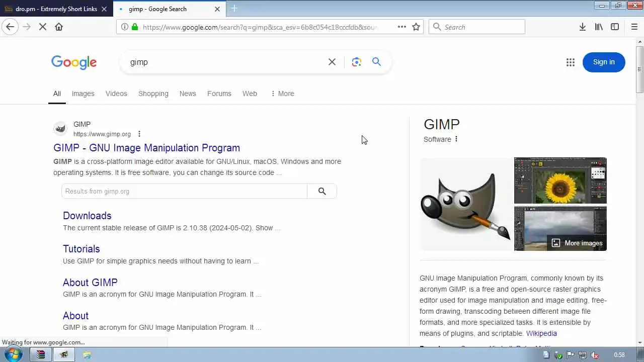Stop loading the page
The image size is (644, 362).
(43, 27)
